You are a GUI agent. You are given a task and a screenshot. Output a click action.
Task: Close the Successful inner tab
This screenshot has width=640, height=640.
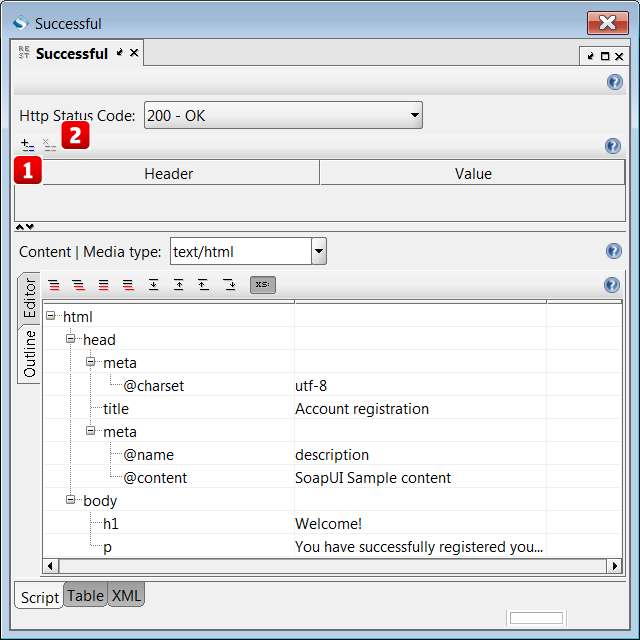(x=134, y=53)
